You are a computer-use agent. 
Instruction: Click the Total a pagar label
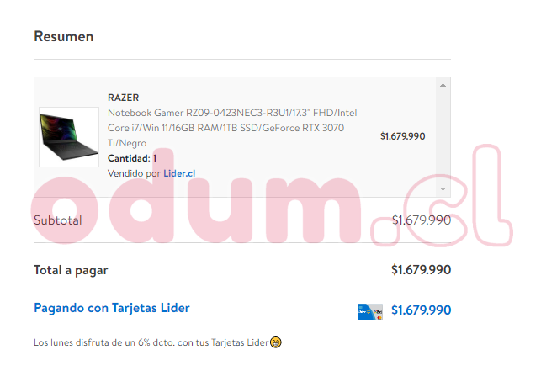tap(71, 270)
